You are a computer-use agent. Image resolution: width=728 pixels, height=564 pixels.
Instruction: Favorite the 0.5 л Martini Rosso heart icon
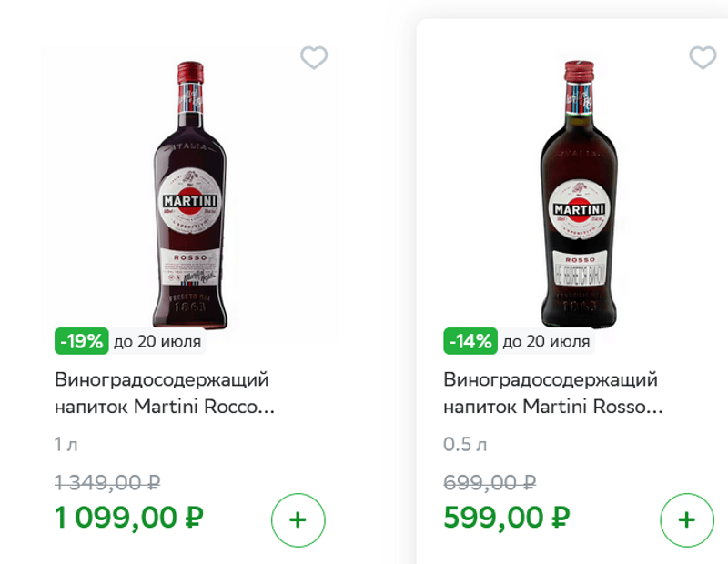click(703, 58)
